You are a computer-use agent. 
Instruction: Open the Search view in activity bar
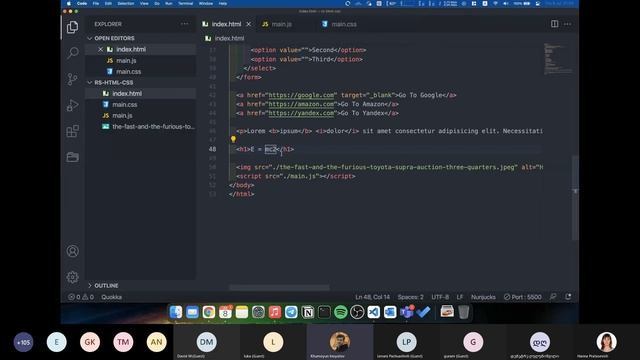coord(73,53)
